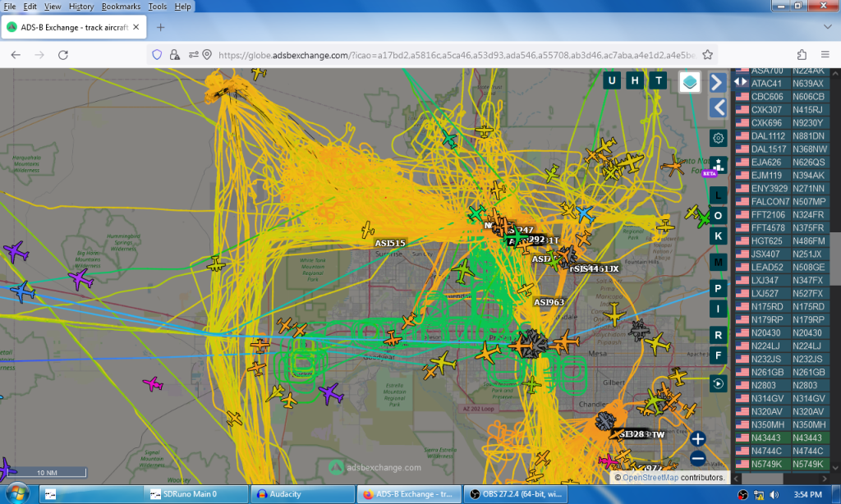This screenshot has height=504, width=841.
Task: Bookmark this page with the star
Action: click(x=707, y=55)
